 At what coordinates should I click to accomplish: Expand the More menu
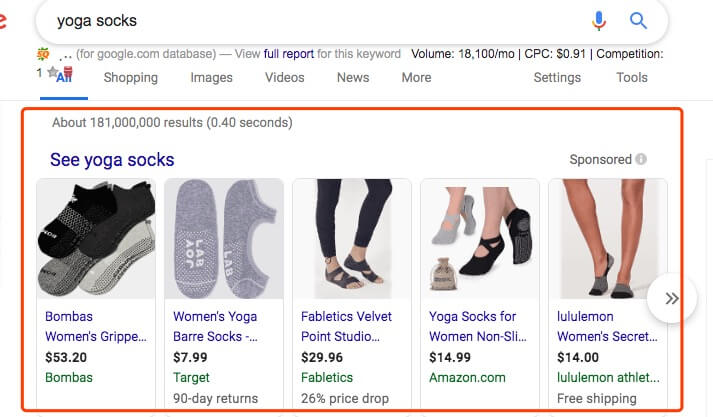coord(416,77)
